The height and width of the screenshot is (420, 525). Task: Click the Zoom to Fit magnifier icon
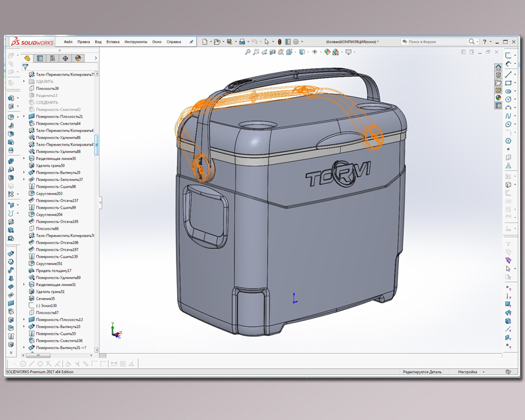click(247, 51)
